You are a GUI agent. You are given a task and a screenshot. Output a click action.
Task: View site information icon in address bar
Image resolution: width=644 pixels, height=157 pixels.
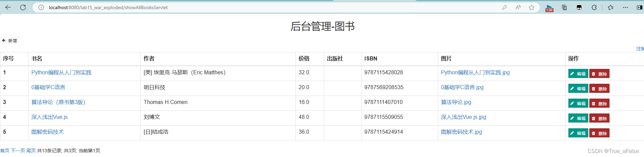click(41, 7)
